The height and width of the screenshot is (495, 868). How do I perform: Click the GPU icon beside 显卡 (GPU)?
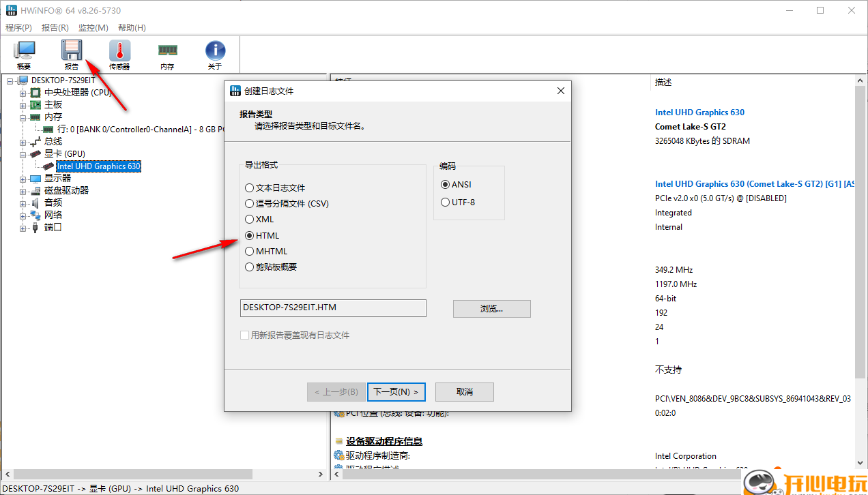(x=35, y=153)
